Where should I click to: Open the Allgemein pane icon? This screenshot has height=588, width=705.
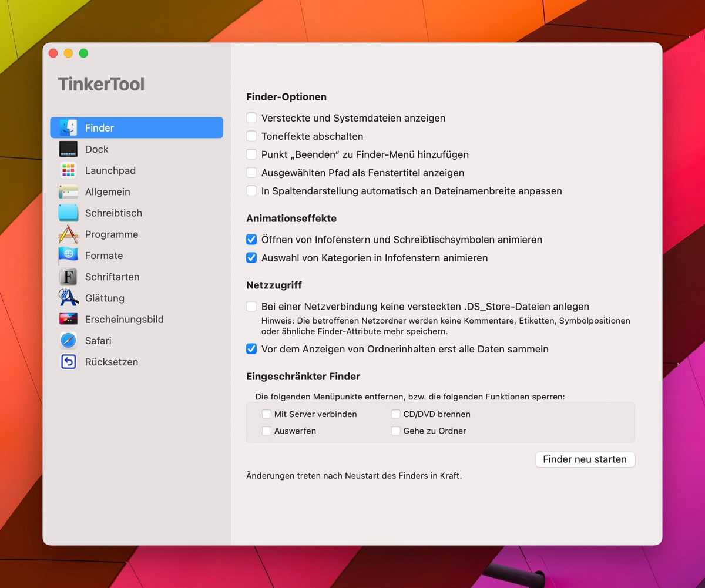click(x=68, y=191)
